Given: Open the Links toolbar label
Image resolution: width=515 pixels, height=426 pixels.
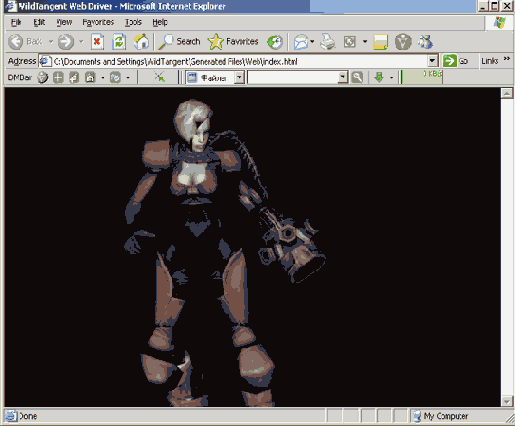Looking at the screenshot, I should (490, 61).
